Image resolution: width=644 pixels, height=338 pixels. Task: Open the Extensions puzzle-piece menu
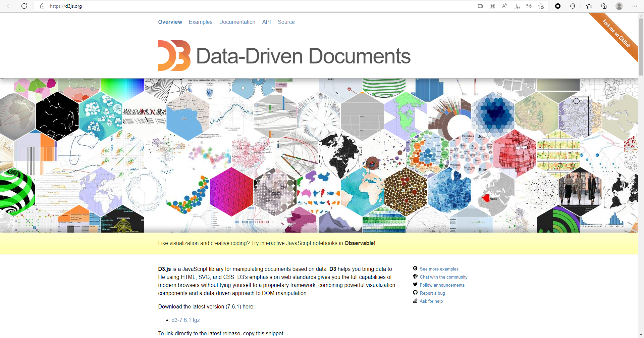[573, 6]
